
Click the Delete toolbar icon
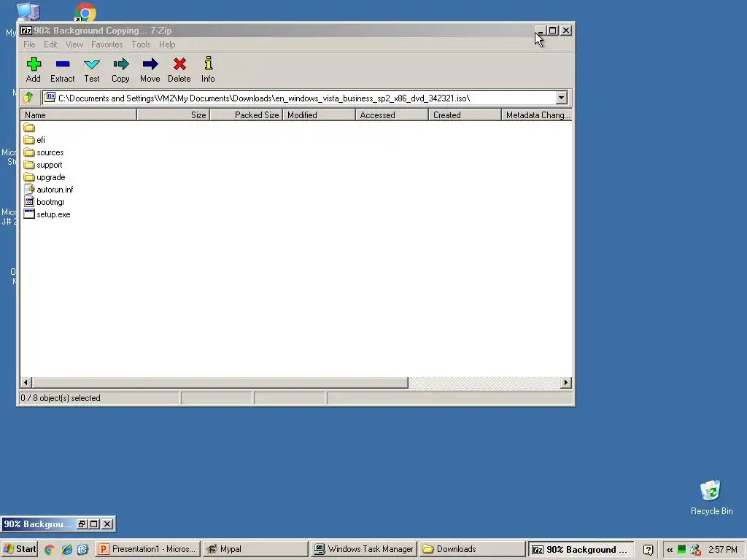(179, 69)
